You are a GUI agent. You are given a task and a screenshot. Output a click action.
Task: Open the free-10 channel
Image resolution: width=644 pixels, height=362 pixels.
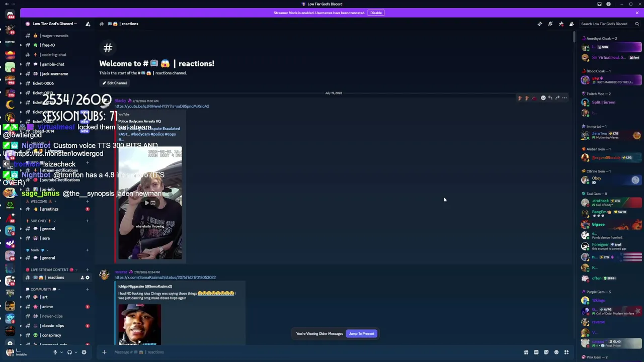tap(58, 45)
